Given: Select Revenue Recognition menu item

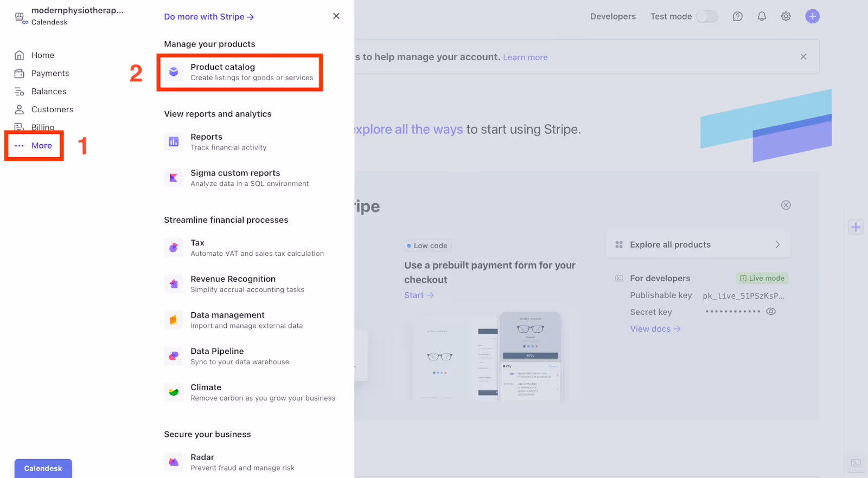Looking at the screenshot, I should coord(233,283).
